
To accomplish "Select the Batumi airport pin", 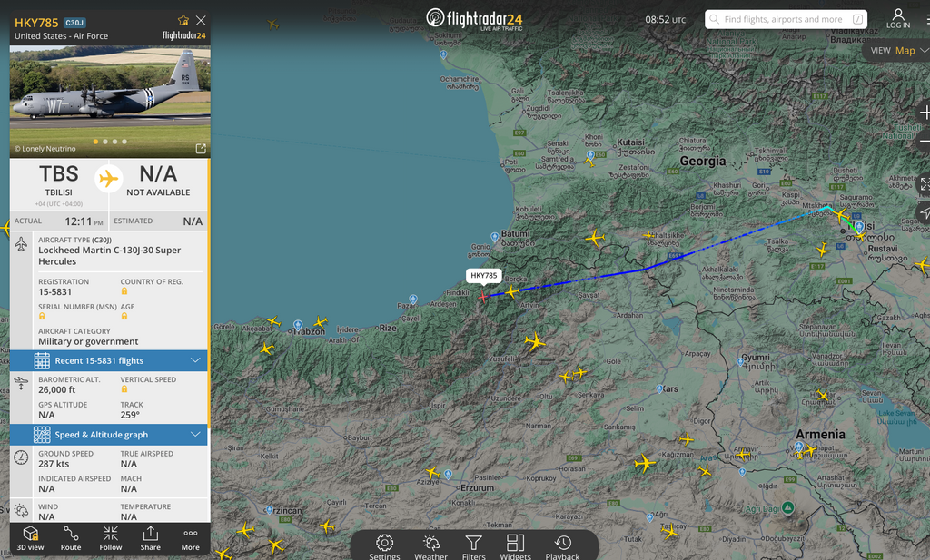I will click(x=495, y=237).
